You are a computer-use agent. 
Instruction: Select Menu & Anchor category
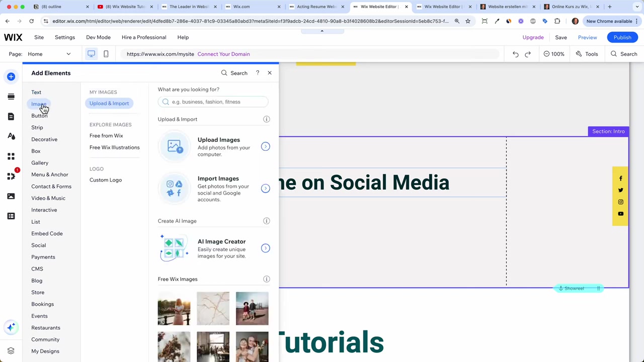coord(50,174)
